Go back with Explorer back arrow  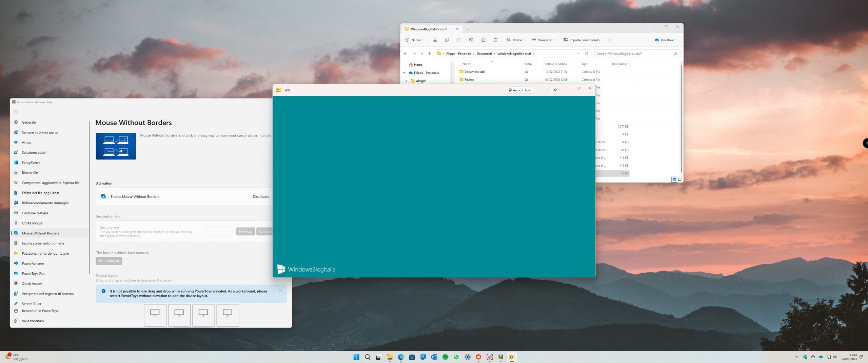pos(406,54)
